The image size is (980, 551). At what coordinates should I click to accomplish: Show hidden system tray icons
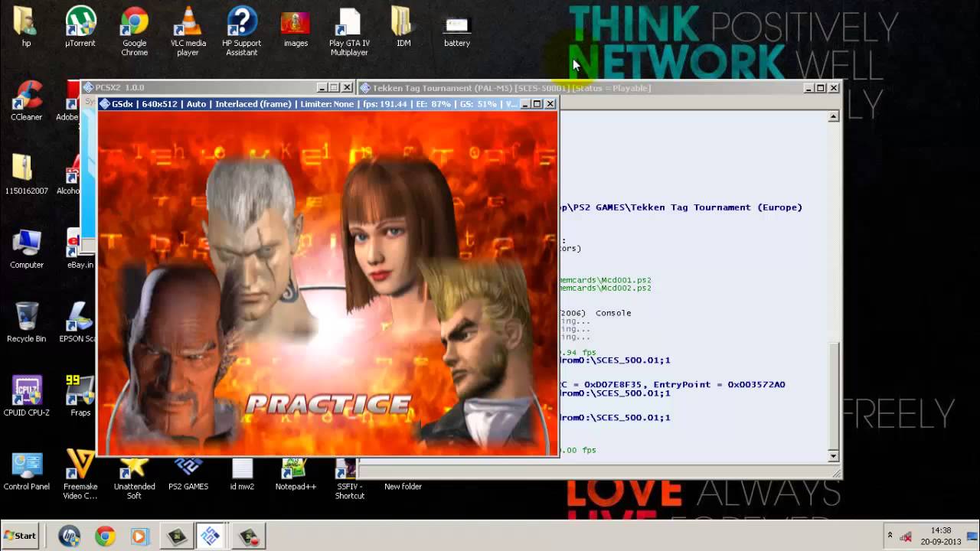890,536
